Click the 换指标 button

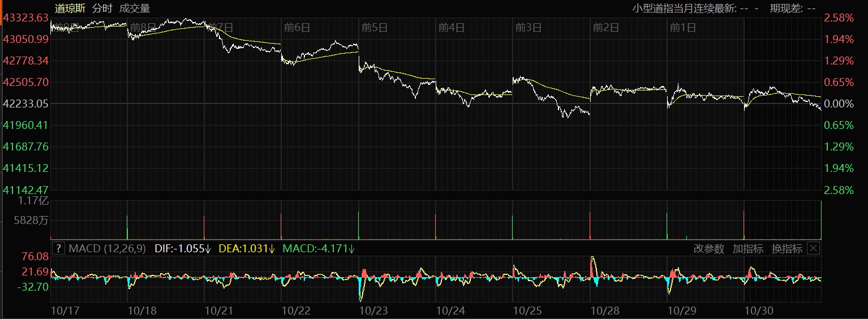tap(787, 249)
